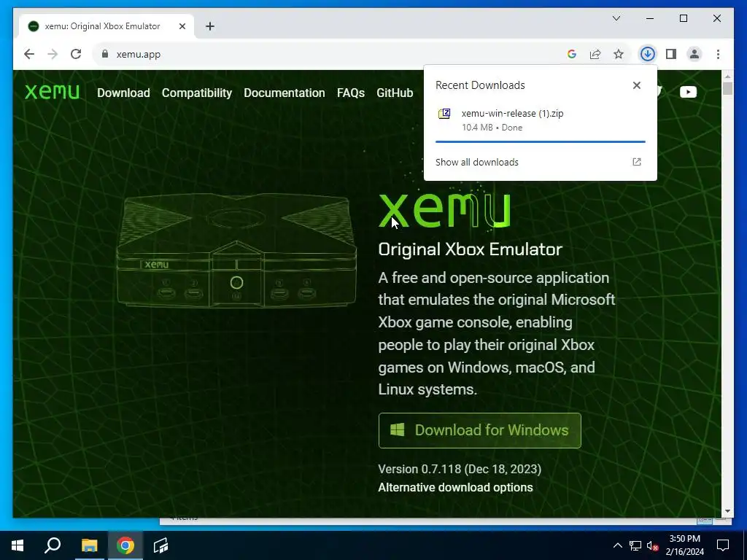The height and width of the screenshot is (560, 747).
Task: Open the Chrome profile avatar
Action: point(694,54)
